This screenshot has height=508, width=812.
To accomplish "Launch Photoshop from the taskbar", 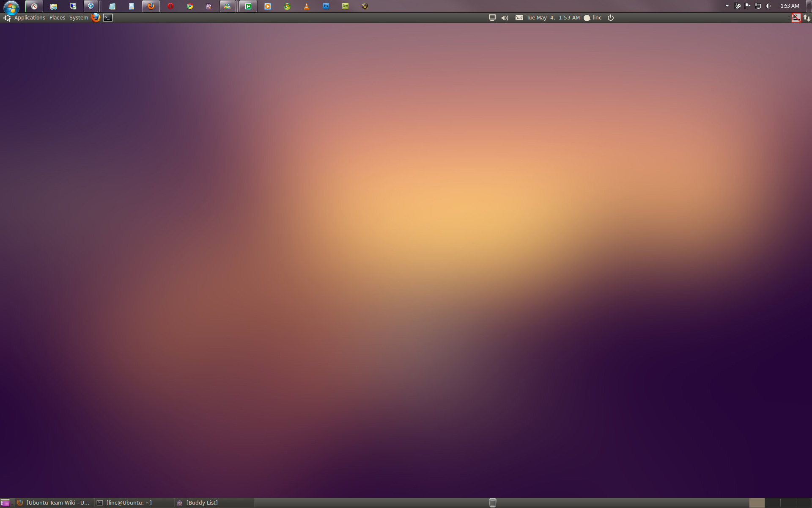I will [326, 6].
